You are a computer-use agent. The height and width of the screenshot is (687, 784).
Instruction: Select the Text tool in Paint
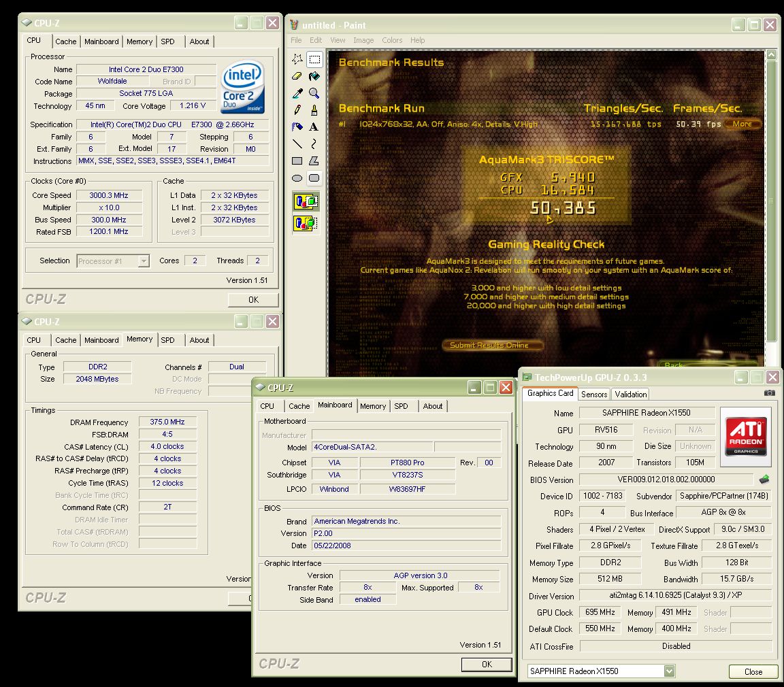pyautogui.click(x=314, y=127)
